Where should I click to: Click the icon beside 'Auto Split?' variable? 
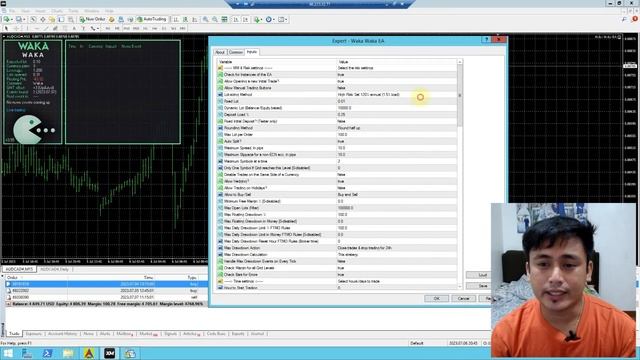point(220,141)
